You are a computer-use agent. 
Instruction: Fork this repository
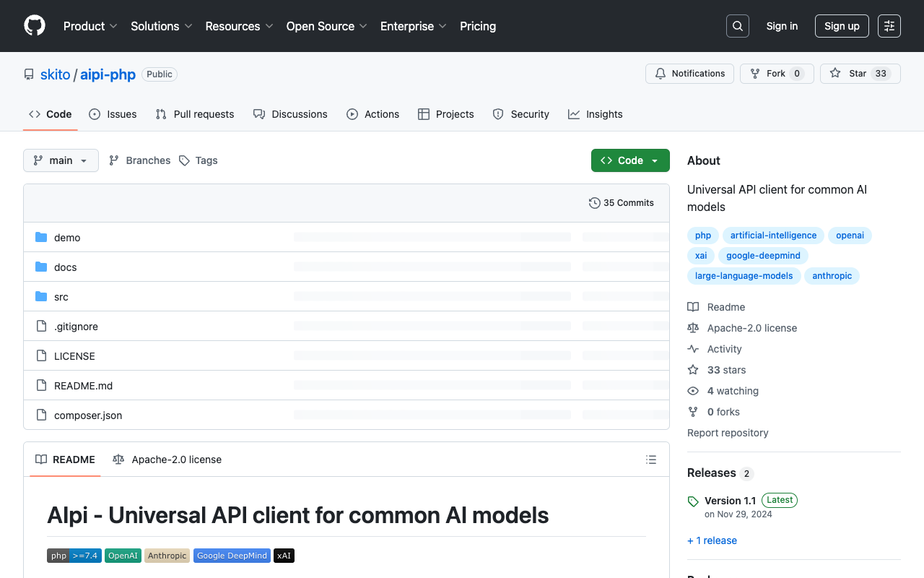point(777,73)
